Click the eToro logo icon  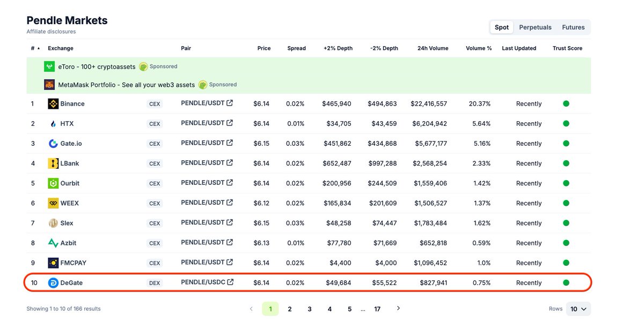49,66
